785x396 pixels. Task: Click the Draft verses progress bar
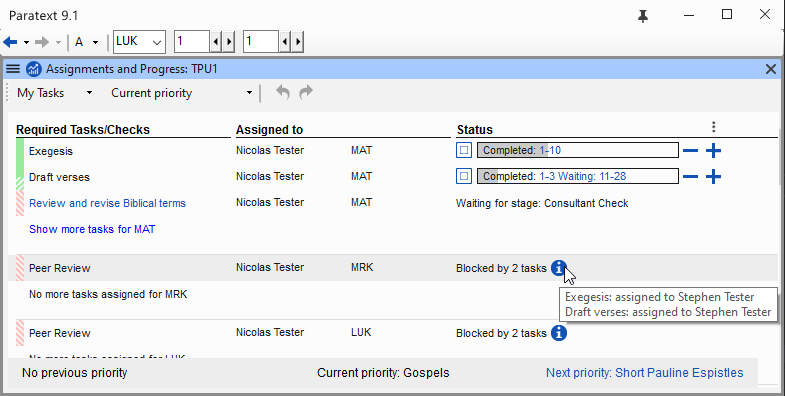coord(578,176)
